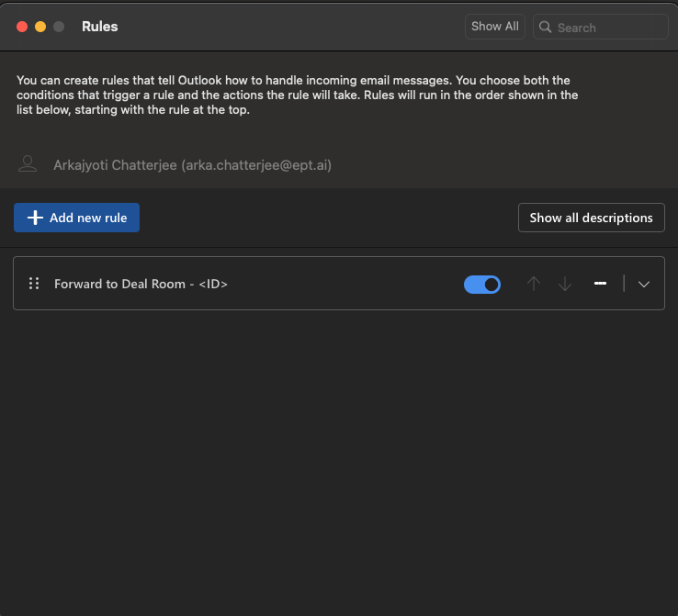
Task: Click the magnifying glass search icon
Action: (x=546, y=28)
